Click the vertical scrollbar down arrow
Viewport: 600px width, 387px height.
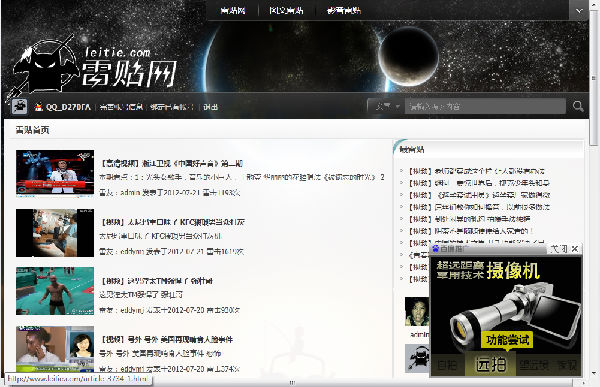[594, 372]
